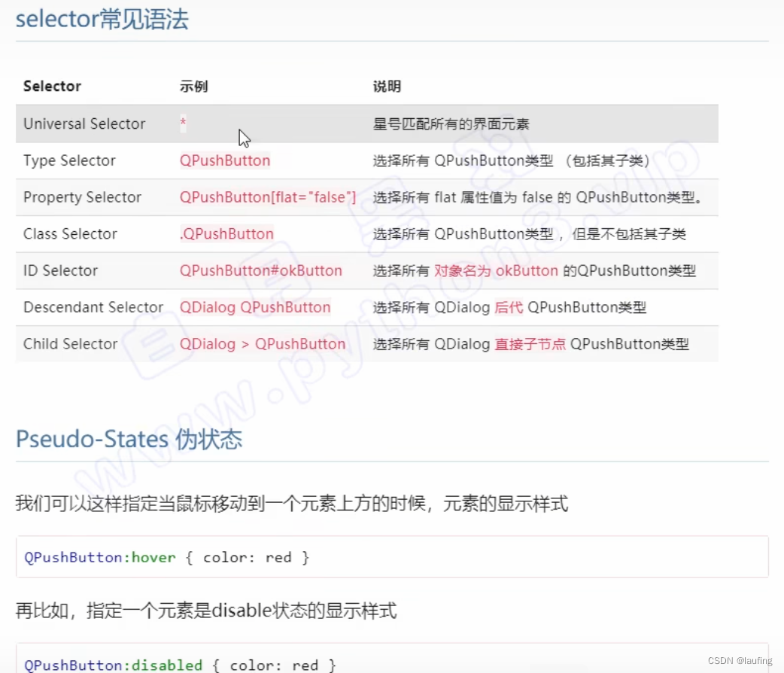Viewport: 784px width, 673px height.
Task: Select the QPushButton Type Selector example
Action: tap(224, 160)
